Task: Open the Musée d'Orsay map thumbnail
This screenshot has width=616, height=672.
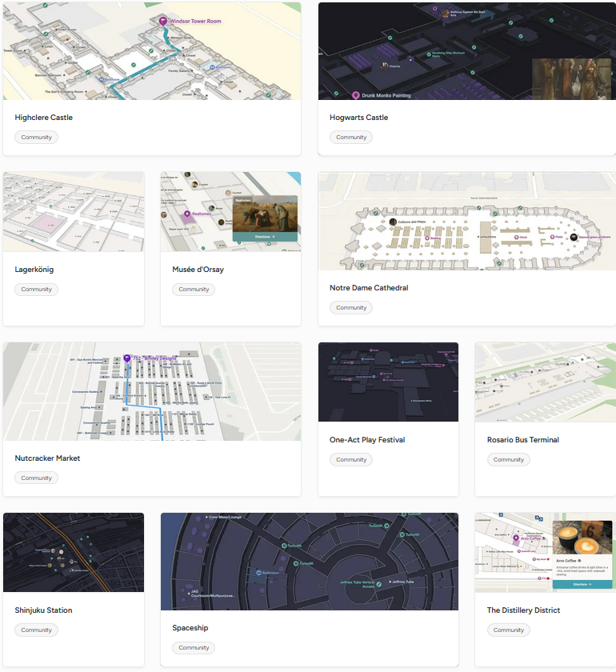Action: (x=230, y=212)
